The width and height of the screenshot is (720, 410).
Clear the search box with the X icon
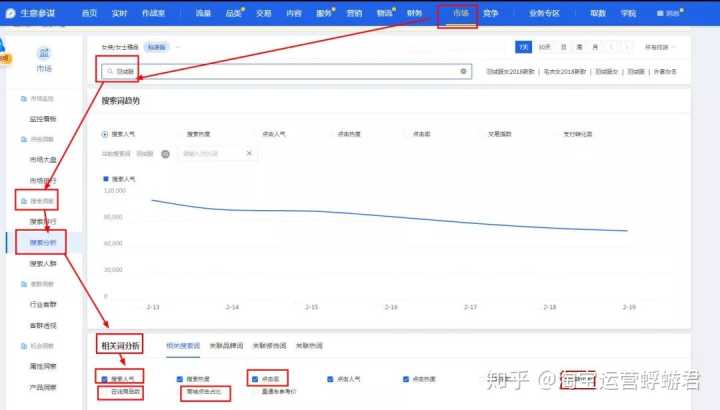(463, 72)
